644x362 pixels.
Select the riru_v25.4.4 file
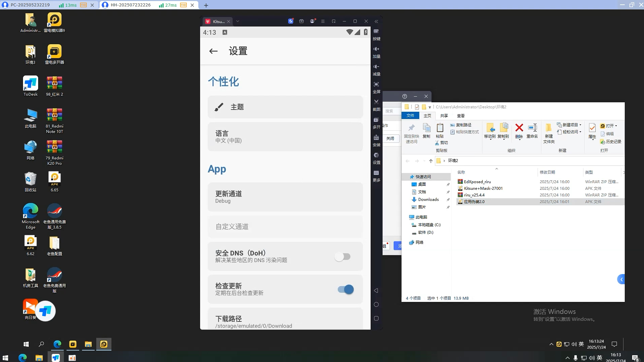[474, 195]
